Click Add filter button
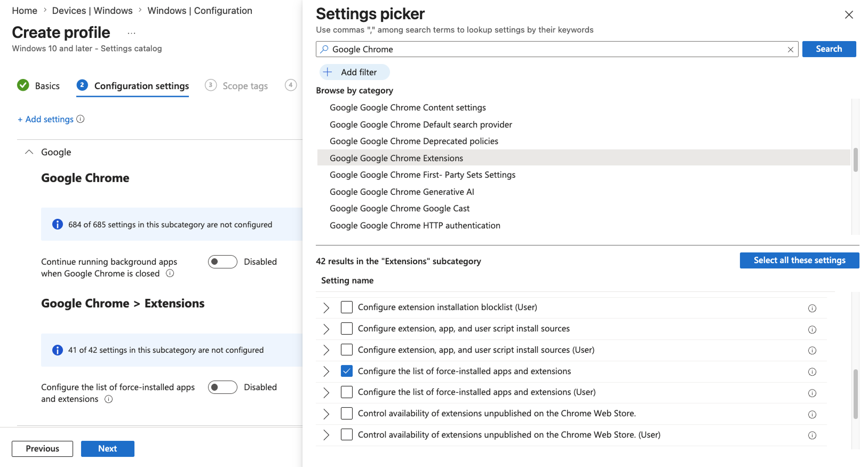 [x=355, y=72]
